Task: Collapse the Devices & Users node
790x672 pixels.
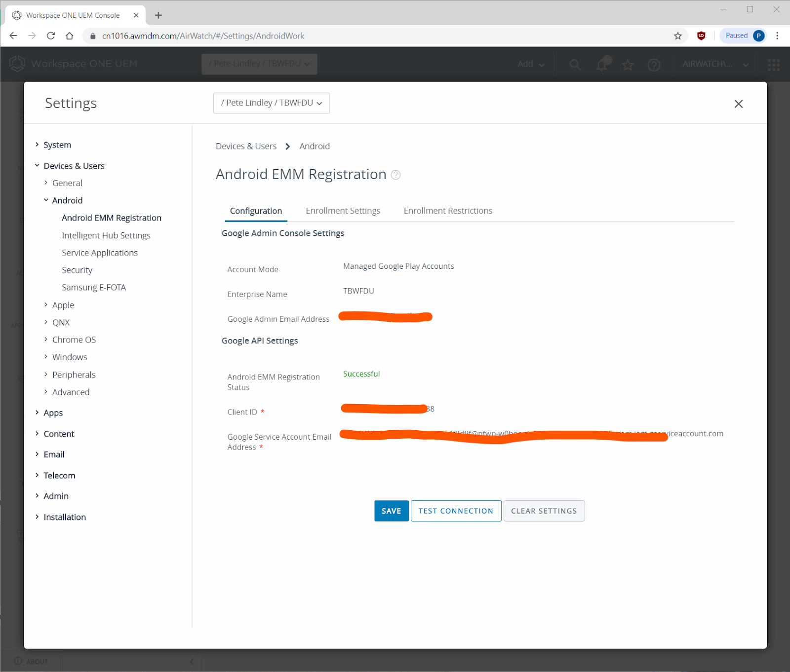Action: [x=37, y=166]
